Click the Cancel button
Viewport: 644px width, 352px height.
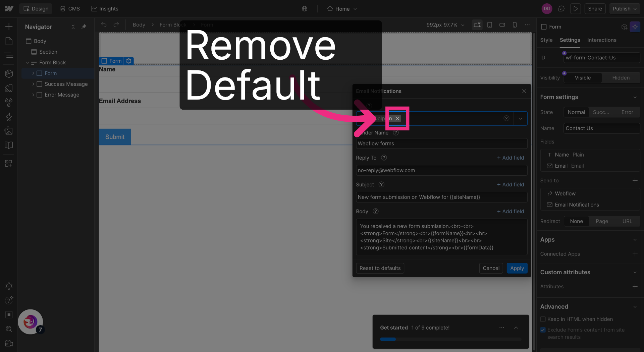[x=491, y=268]
